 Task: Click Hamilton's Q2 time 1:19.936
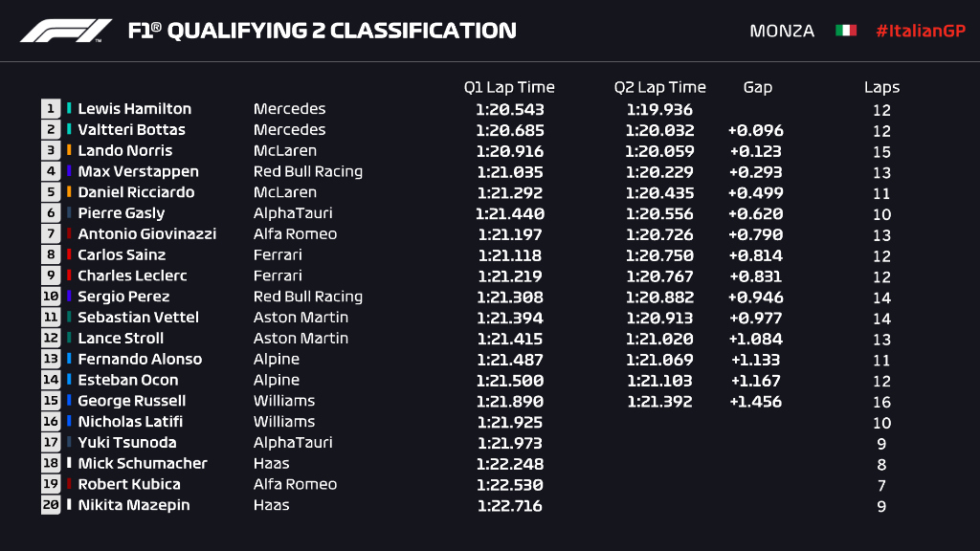click(659, 110)
